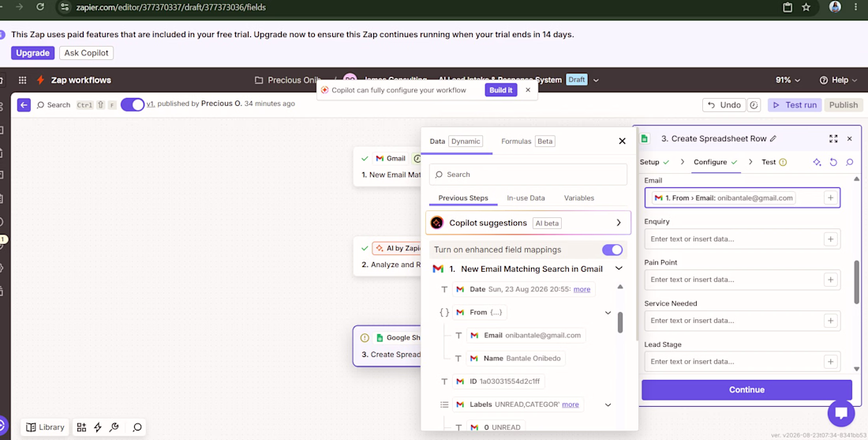
Task: Click plus button in Service Needed field
Action: coord(830,320)
